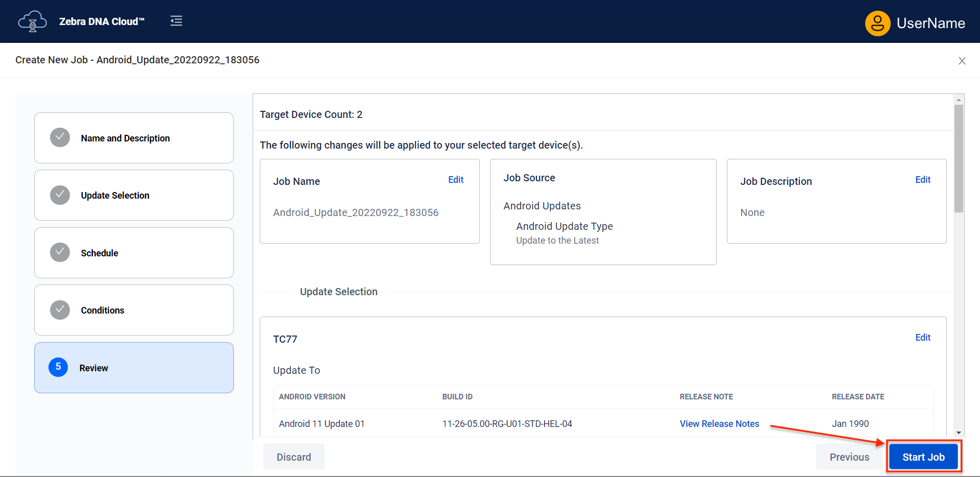The width and height of the screenshot is (980, 477).
Task: Select the step 5 Review number badge
Action: click(x=58, y=367)
